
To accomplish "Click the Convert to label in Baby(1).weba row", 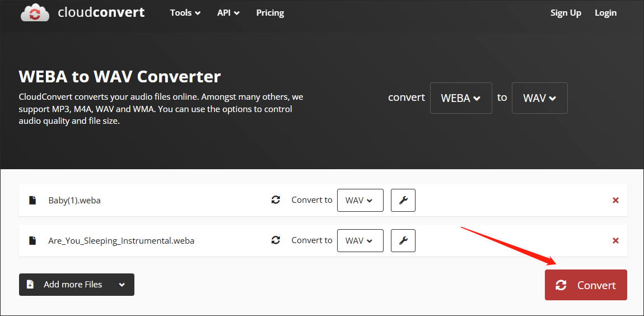I will tap(312, 200).
